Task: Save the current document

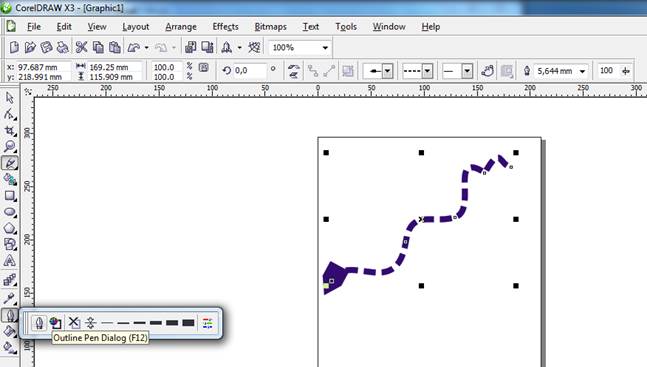Action: click(x=46, y=47)
